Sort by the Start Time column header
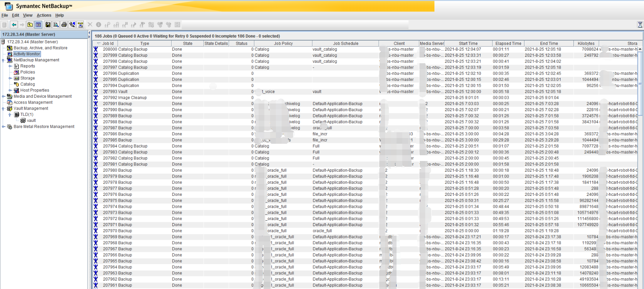The width and height of the screenshot is (644, 289). coord(468,43)
